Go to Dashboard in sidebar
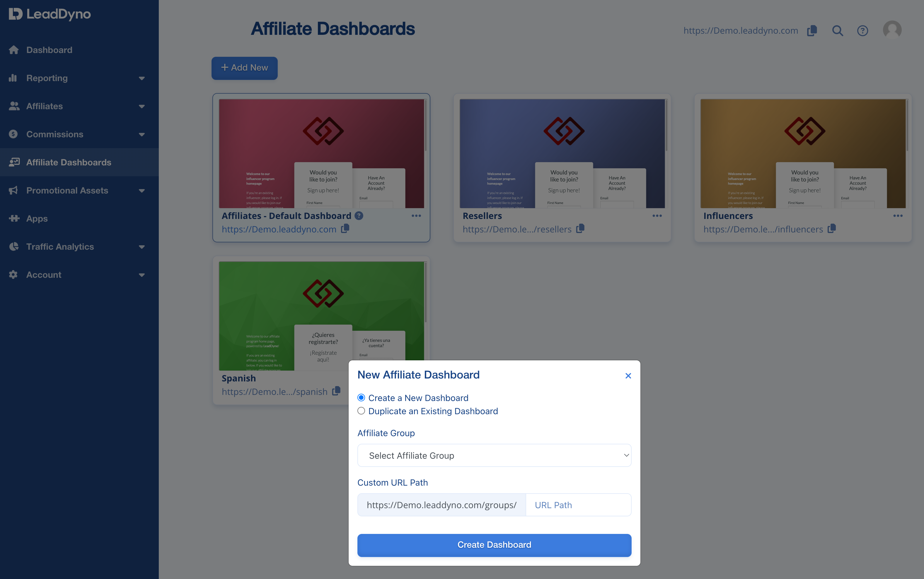The image size is (924, 579). [50, 50]
